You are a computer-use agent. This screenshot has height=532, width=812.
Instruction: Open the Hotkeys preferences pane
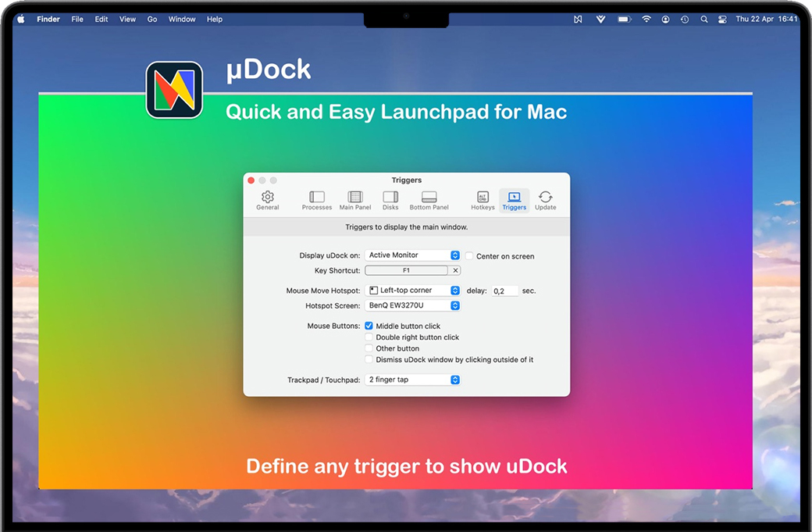pyautogui.click(x=483, y=201)
